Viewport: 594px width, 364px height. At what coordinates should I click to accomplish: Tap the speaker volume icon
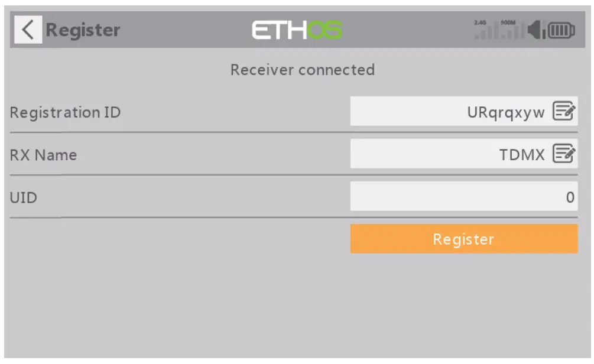pos(536,30)
